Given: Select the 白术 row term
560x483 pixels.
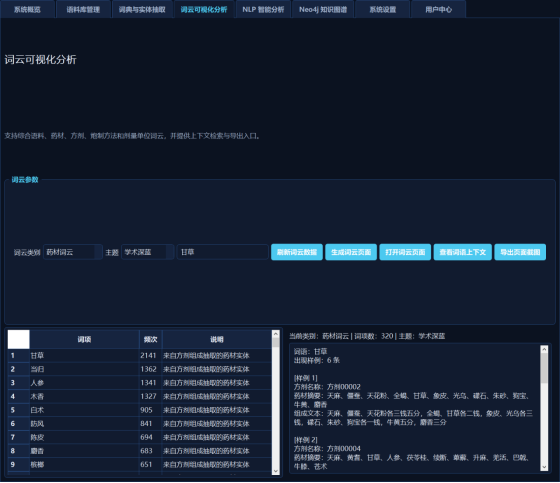Looking at the screenshot, I should point(84,410).
